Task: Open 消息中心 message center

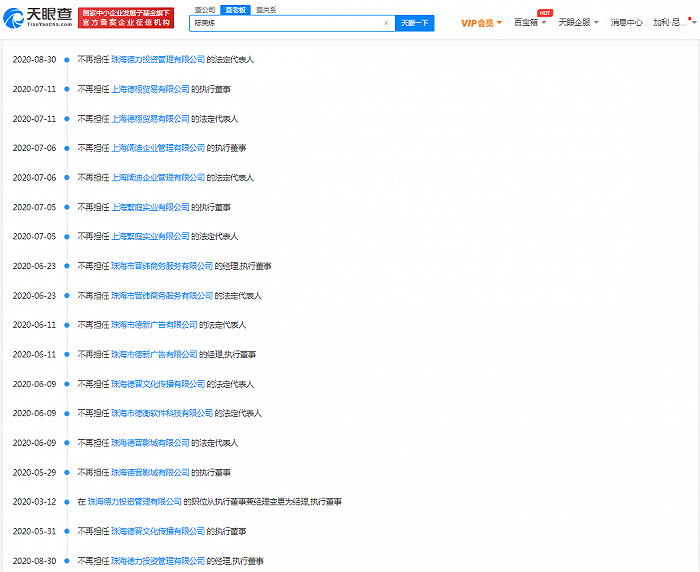Action: click(x=626, y=22)
